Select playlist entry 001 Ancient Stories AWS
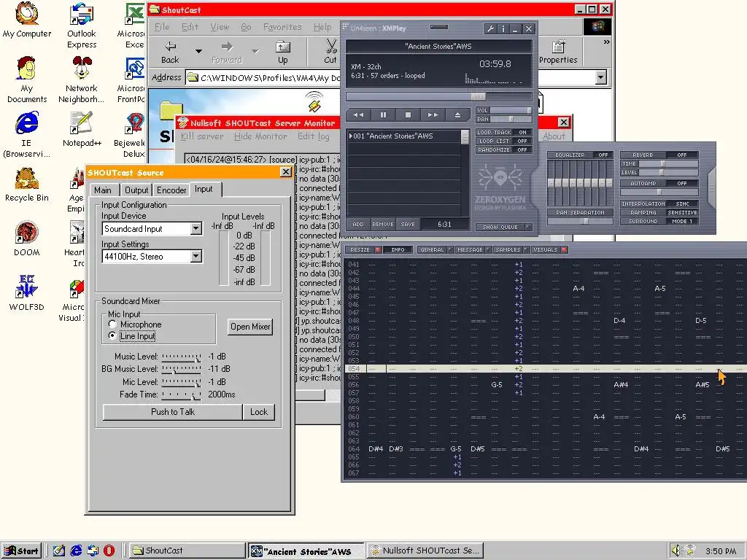The width and height of the screenshot is (747, 560). (x=404, y=136)
